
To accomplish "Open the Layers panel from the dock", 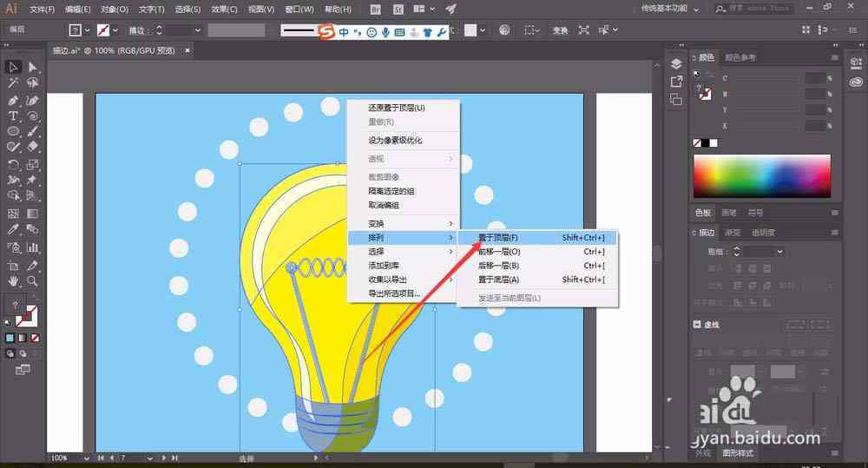I will click(x=676, y=63).
